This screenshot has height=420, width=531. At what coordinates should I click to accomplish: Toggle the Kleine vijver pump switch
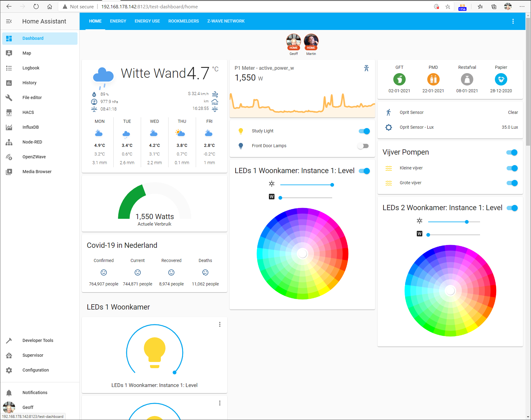[512, 168]
